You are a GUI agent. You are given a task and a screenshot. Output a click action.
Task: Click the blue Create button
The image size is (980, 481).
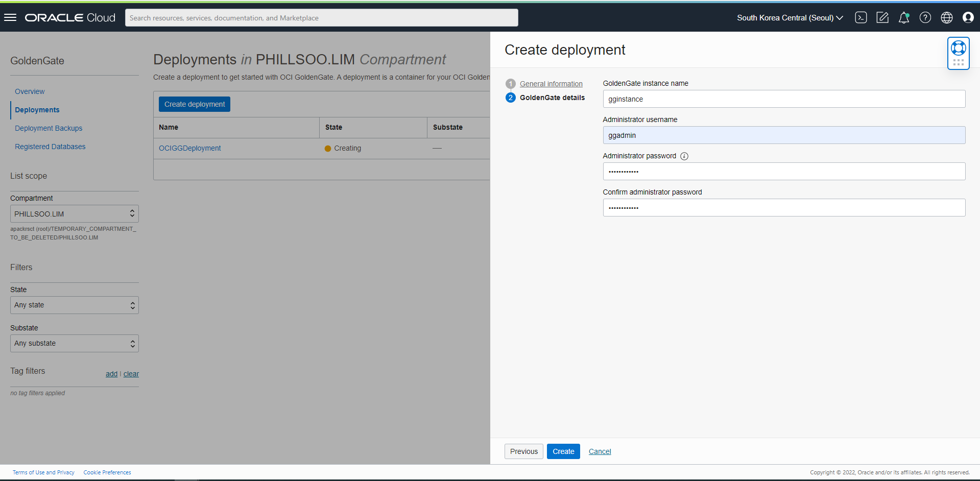click(563, 451)
